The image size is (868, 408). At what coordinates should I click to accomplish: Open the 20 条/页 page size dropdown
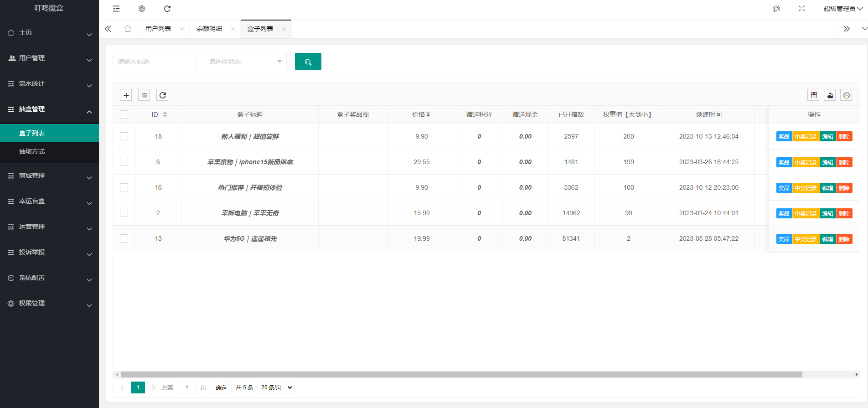pos(276,387)
